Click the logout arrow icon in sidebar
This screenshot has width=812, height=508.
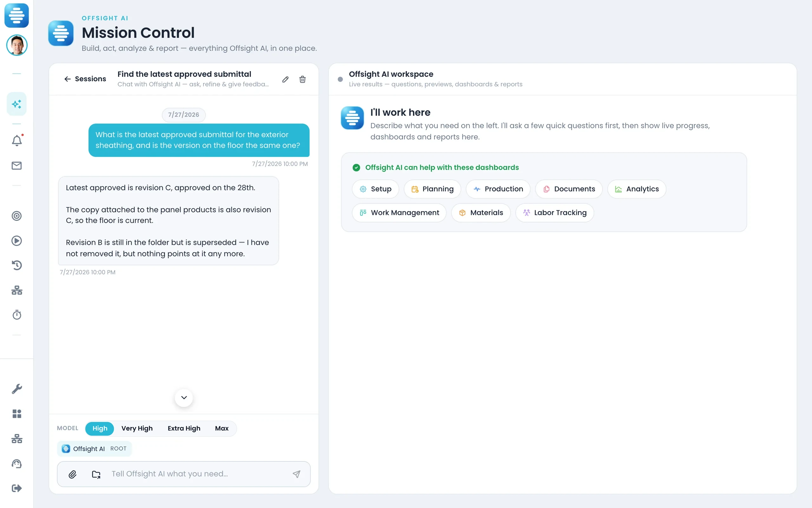point(17,488)
